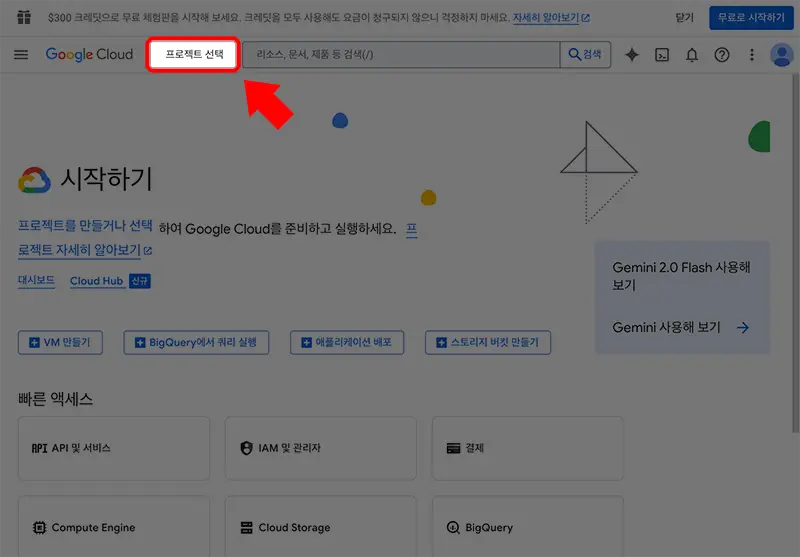Viewport: 800px width, 557px height.
Task: Click the Google Cloud logo beside 시작하기
Action: (x=34, y=180)
